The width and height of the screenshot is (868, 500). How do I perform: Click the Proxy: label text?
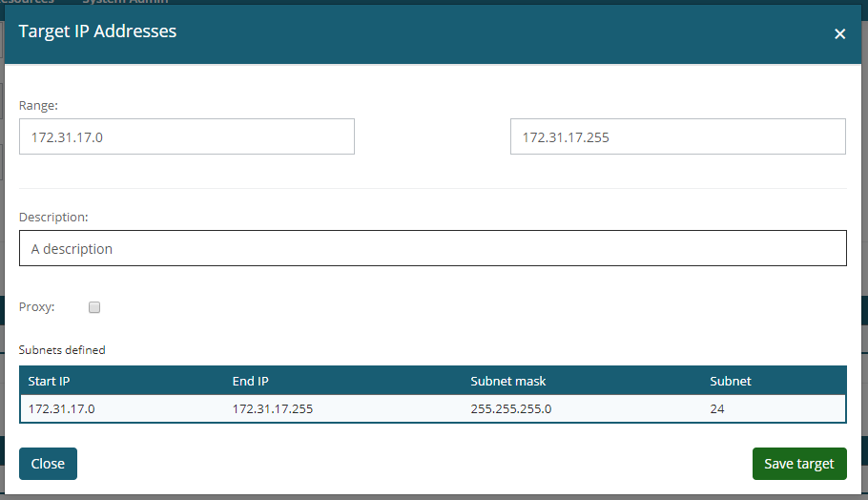(x=37, y=307)
